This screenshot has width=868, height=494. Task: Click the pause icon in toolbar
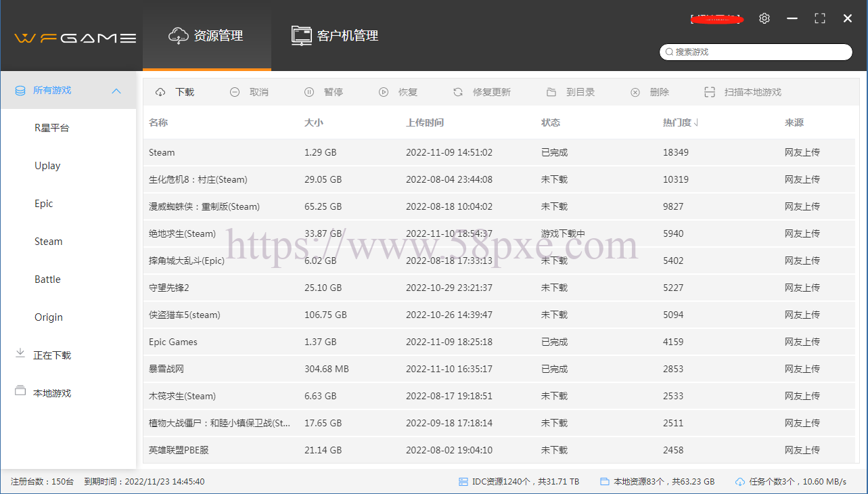[x=309, y=92]
